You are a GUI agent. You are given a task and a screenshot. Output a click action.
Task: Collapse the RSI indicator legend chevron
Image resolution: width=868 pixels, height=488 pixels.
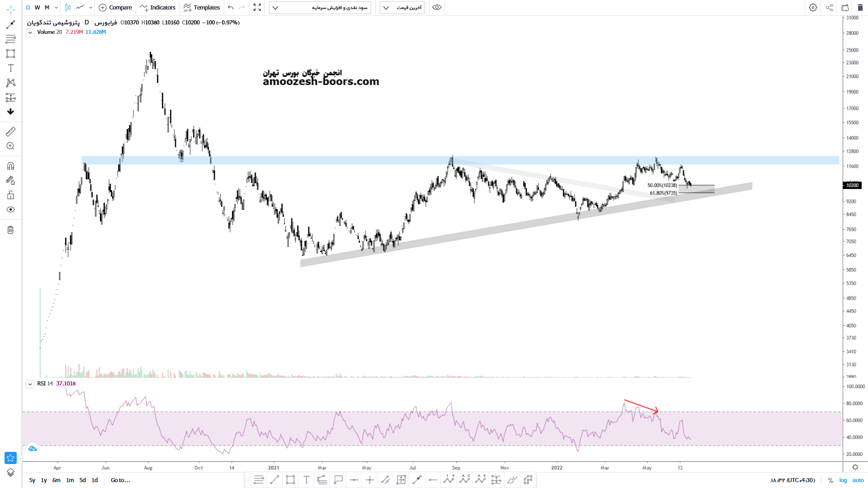[30, 384]
